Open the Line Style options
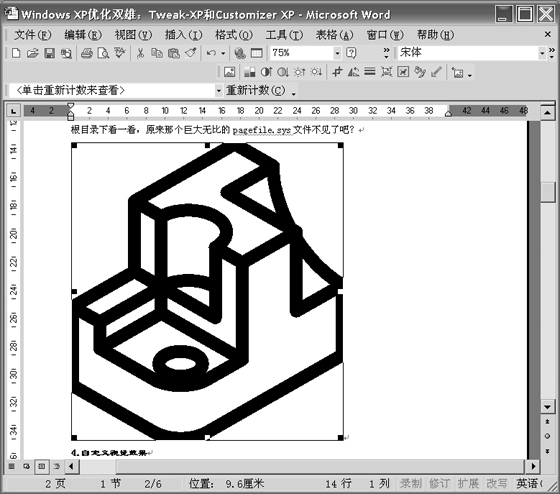 [x=370, y=72]
